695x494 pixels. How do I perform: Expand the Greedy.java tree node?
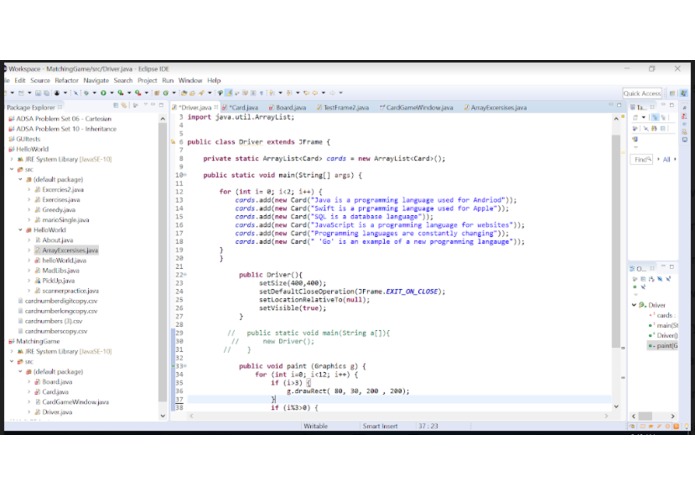click(29, 210)
